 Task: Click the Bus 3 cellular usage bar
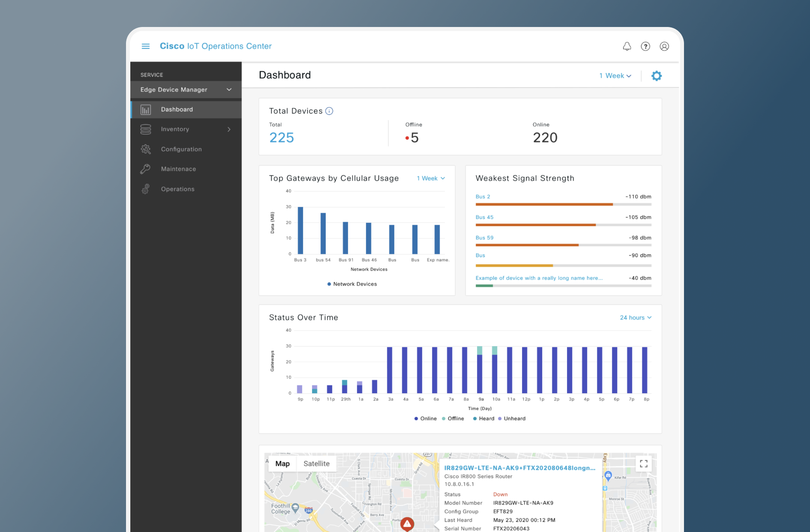(x=300, y=230)
